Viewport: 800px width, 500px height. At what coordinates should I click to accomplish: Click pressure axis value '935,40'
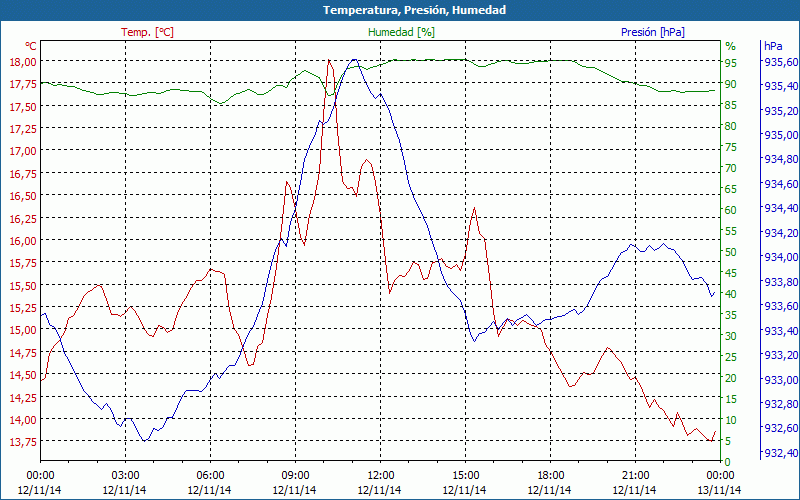pyautogui.click(x=781, y=86)
